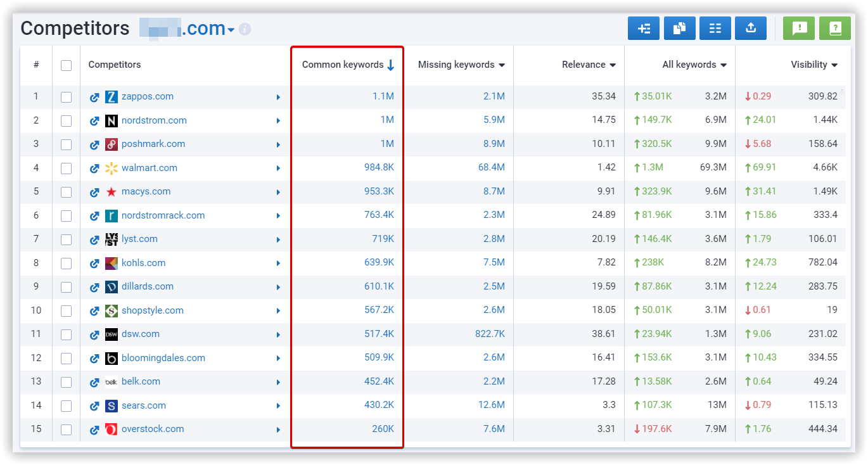The image size is (868, 465).
Task: Open external link icon for dillards.com
Action: [94, 288]
